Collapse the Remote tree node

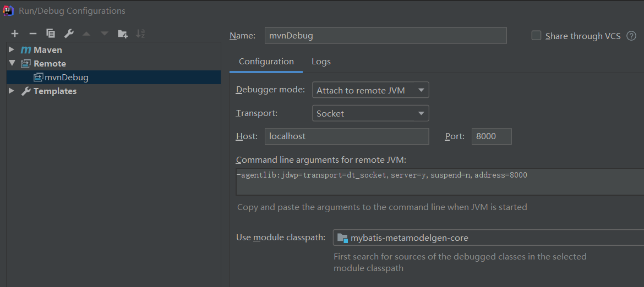[x=12, y=63]
